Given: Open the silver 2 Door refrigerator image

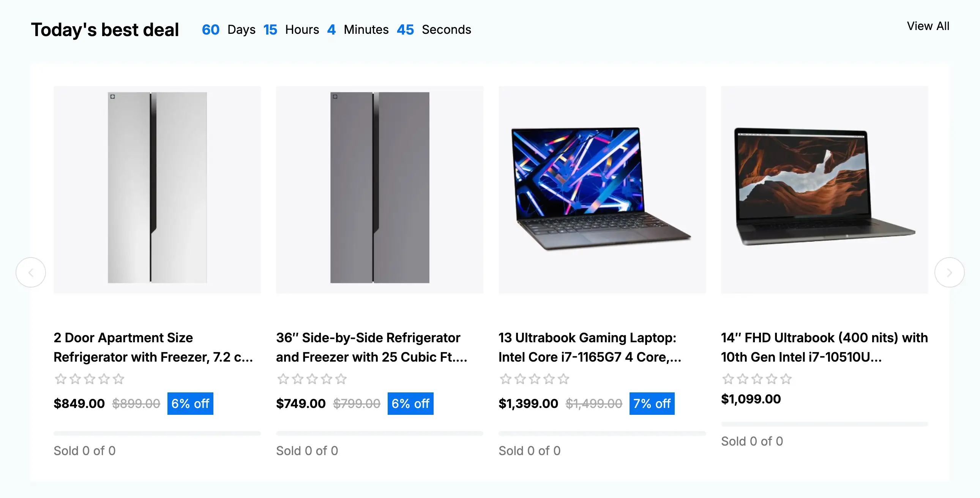Looking at the screenshot, I should pos(157,190).
